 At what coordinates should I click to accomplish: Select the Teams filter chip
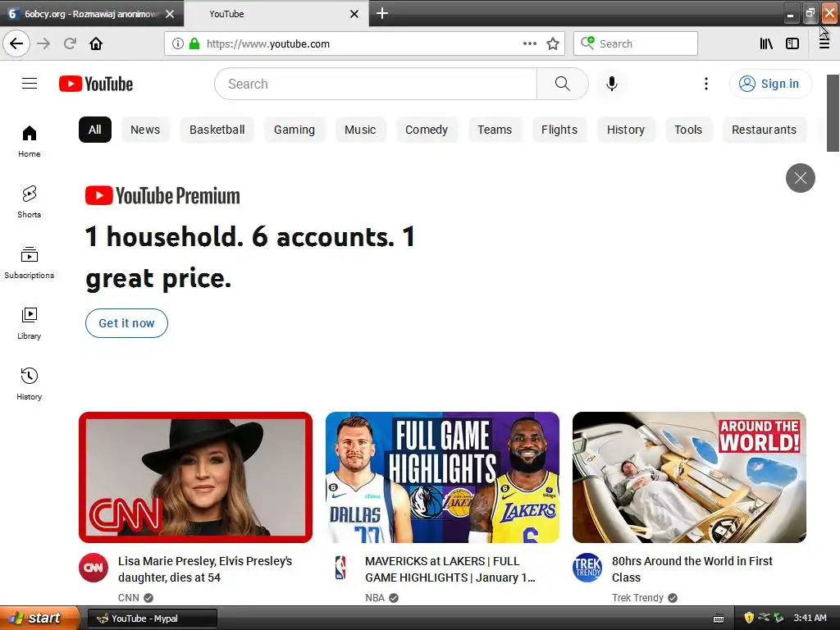[495, 130]
